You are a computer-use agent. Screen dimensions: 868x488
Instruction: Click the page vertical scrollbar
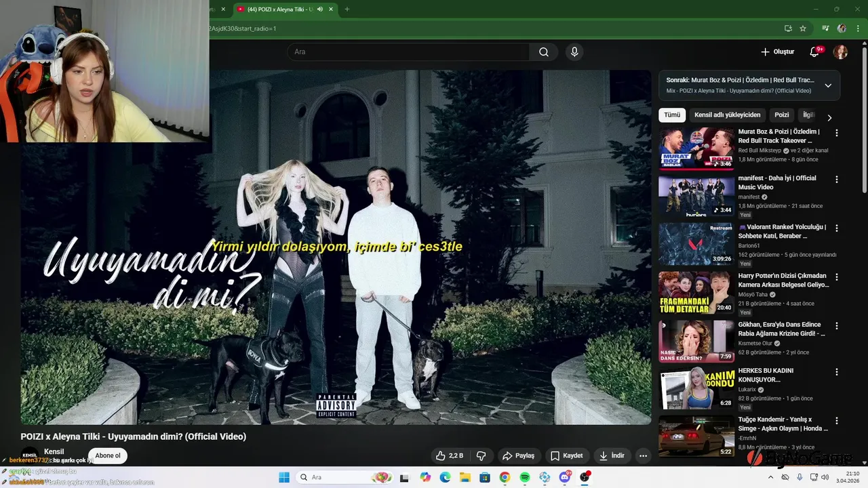point(864,122)
